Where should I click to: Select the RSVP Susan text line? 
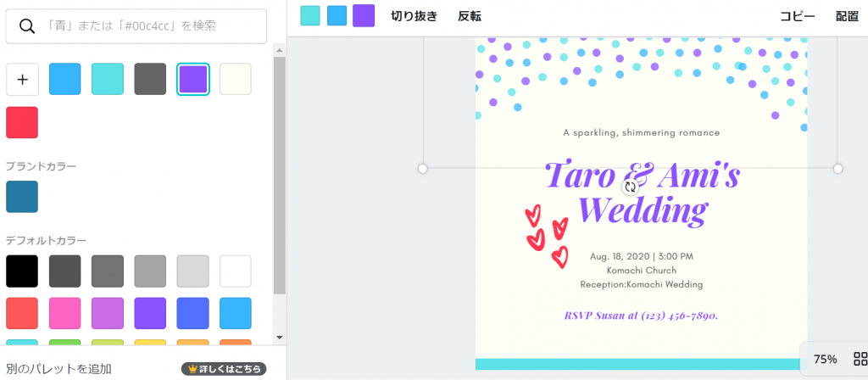tap(641, 316)
